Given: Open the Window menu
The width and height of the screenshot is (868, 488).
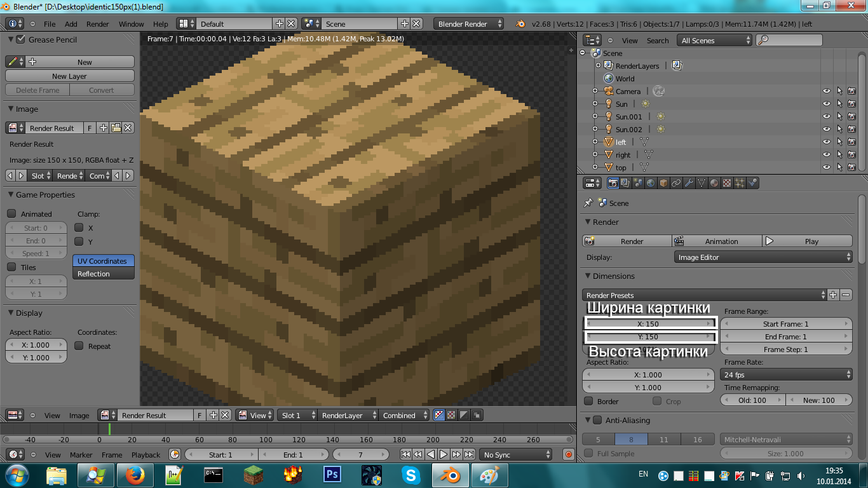Looking at the screenshot, I should click(x=132, y=24).
